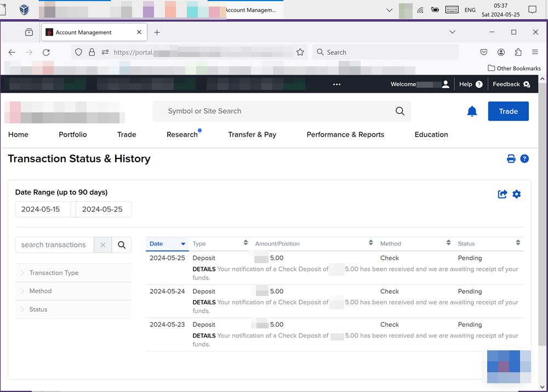Close the Account Management tab
Screen dimensions: 548x392
pyautogui.click(x=139, y=32)
